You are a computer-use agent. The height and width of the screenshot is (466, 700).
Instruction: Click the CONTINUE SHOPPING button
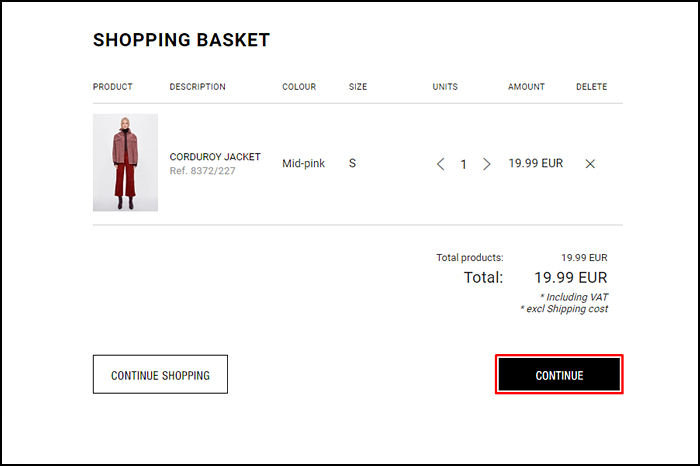click(160, 374)
